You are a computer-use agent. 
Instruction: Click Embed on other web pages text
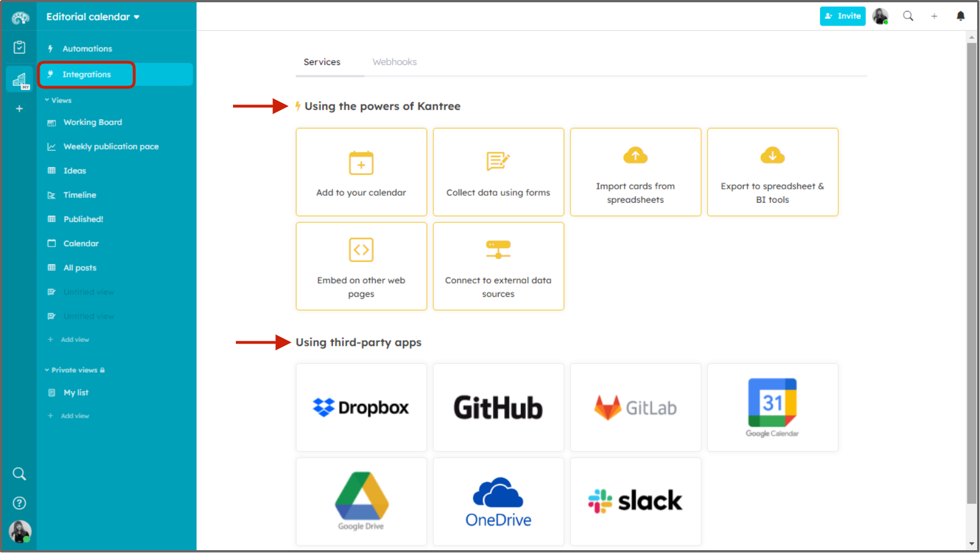[x=362, y=287]
